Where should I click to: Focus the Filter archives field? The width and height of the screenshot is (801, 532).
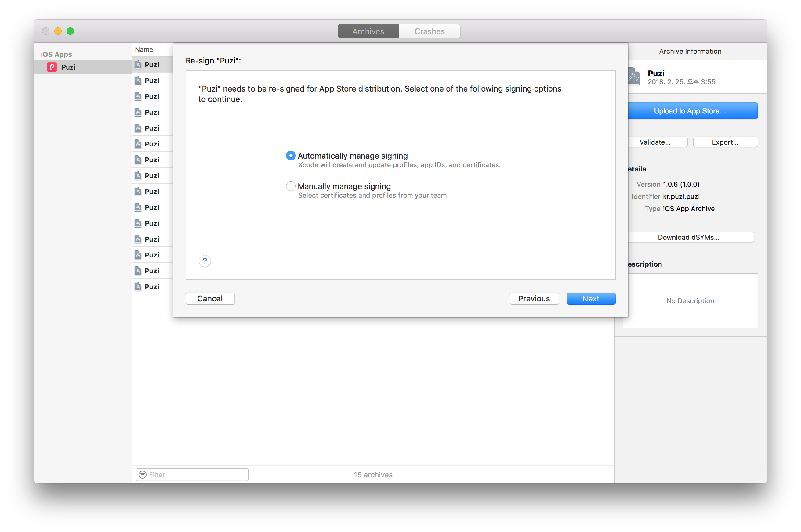pyautogui.click(x=192, y=474)
